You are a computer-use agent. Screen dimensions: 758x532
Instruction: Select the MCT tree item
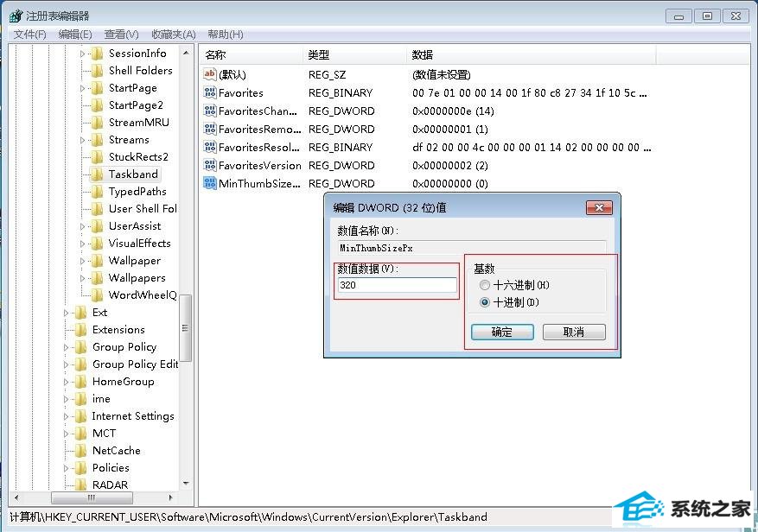pos(104,434)
